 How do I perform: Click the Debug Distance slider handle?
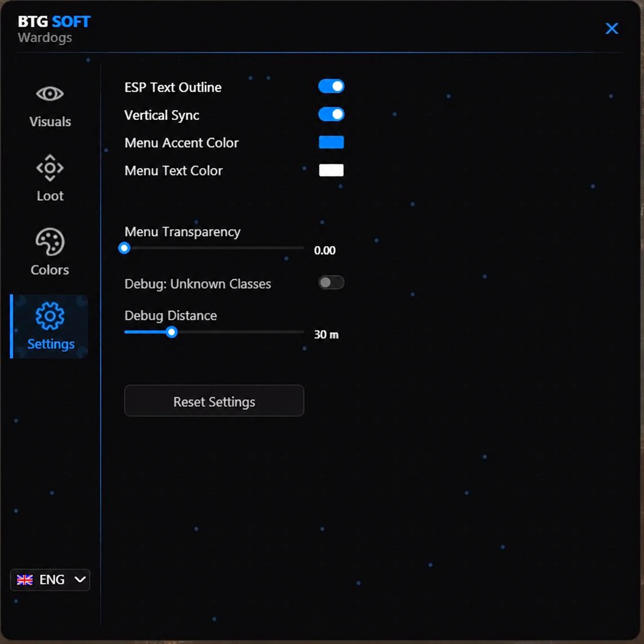(172, 332)
